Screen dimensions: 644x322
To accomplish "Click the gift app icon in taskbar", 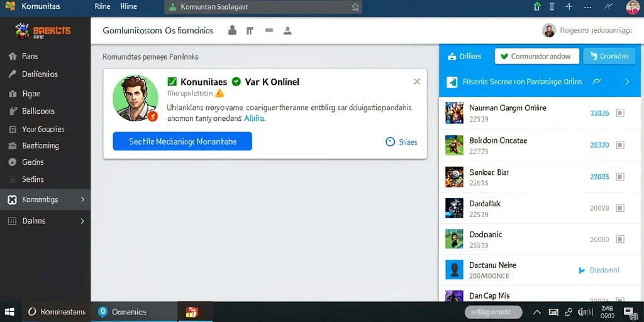I will point(192,312).
